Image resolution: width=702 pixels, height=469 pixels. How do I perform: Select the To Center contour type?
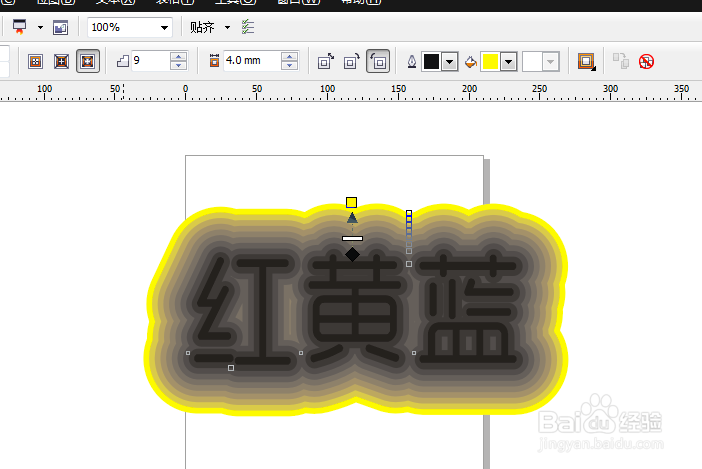coord(35,61)
